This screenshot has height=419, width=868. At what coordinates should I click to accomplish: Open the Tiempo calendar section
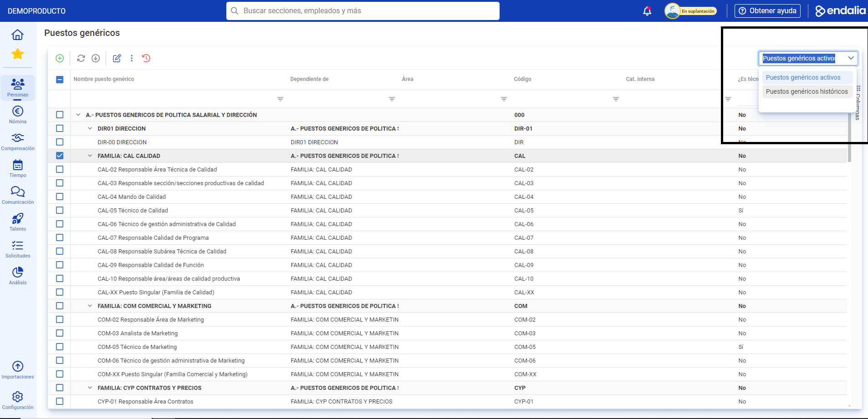point(18,168)
